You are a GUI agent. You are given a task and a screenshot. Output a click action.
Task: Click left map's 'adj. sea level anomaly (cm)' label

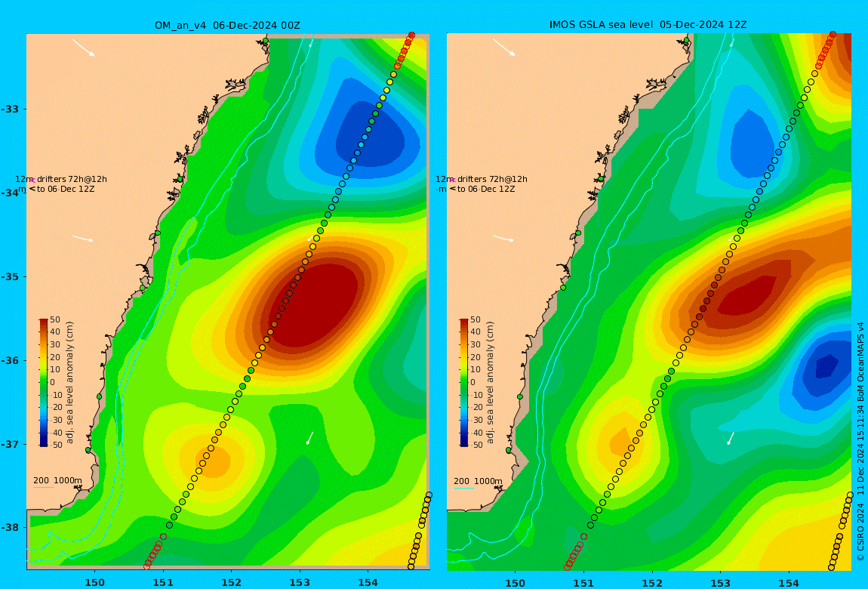coord(69,383)
